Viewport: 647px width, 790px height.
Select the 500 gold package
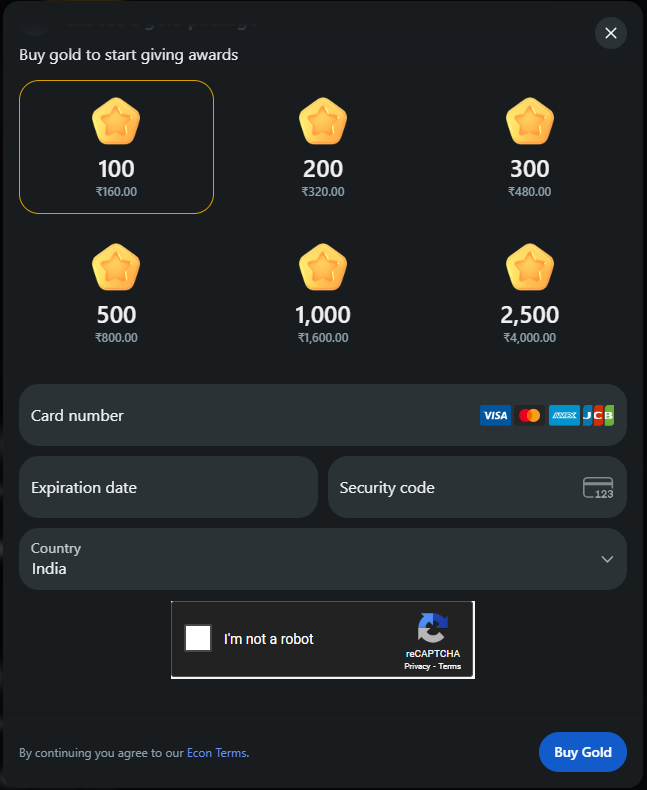pyautogui.click(x=116, y=295)
